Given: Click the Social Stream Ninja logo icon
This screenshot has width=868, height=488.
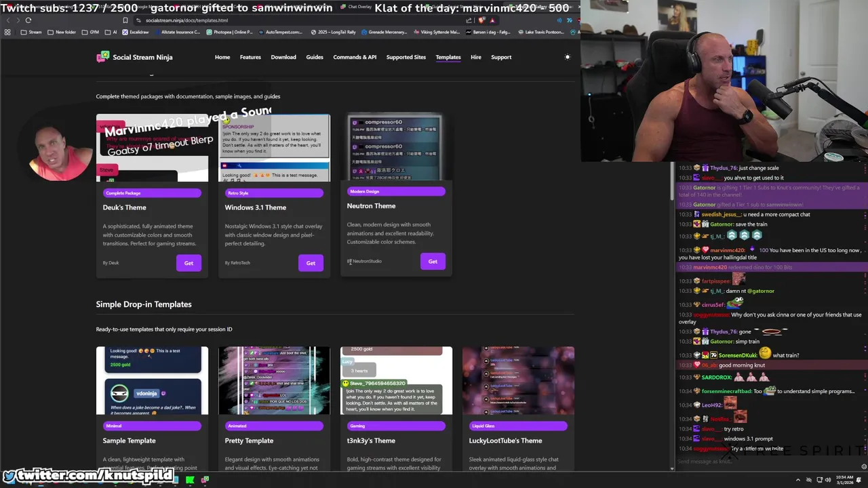Looking at the screenshot, I should click(102, 57).
